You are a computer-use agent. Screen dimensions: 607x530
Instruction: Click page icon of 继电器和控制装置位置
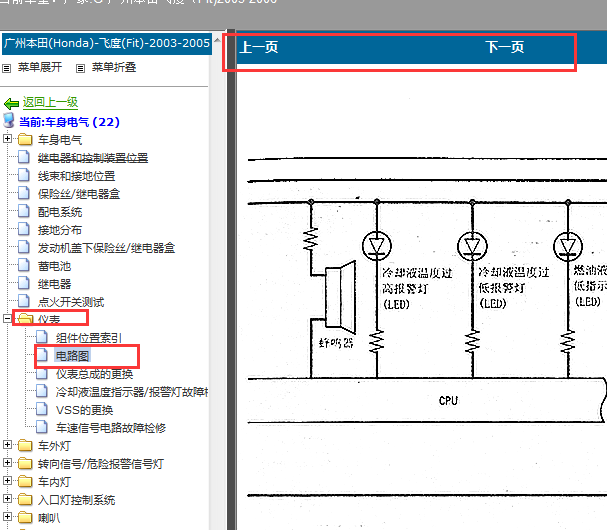click(x=24, y=157)
